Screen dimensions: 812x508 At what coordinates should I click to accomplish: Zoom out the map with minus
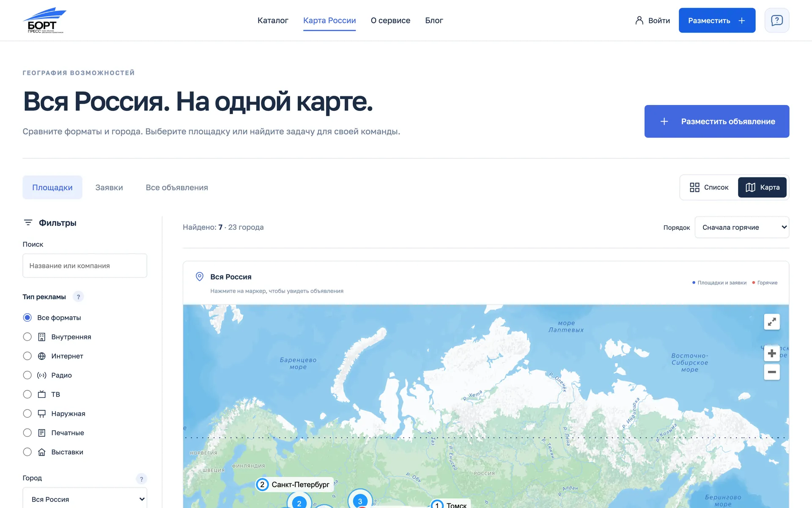pyautogui.click(x=772, y=372)
